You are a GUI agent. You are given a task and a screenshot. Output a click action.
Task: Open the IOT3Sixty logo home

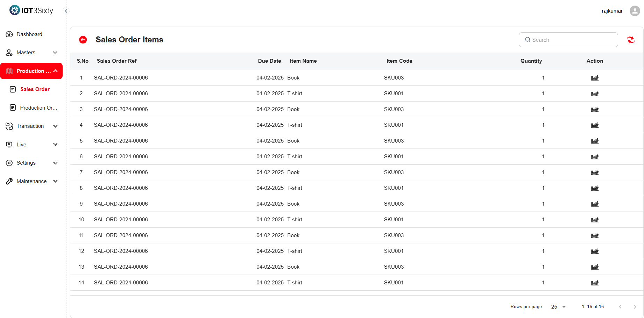tap(31, 11)
